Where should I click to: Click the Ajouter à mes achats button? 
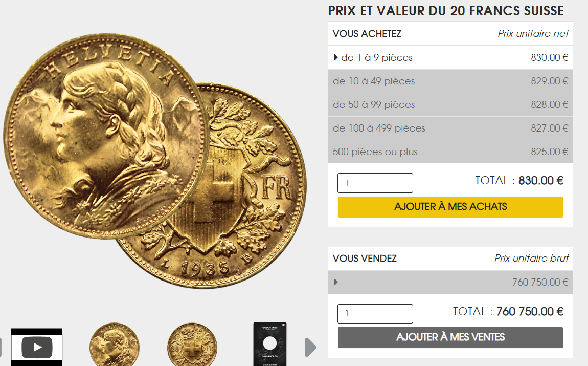pos(450,207)
